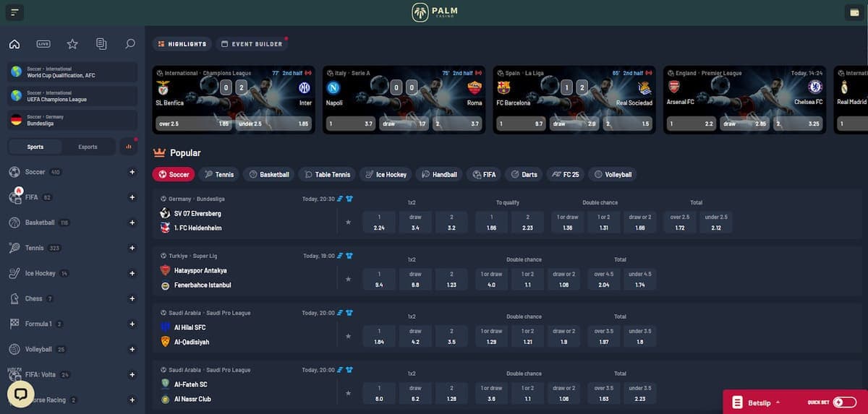Click the search magnifier icon

[x=130, y=44]
